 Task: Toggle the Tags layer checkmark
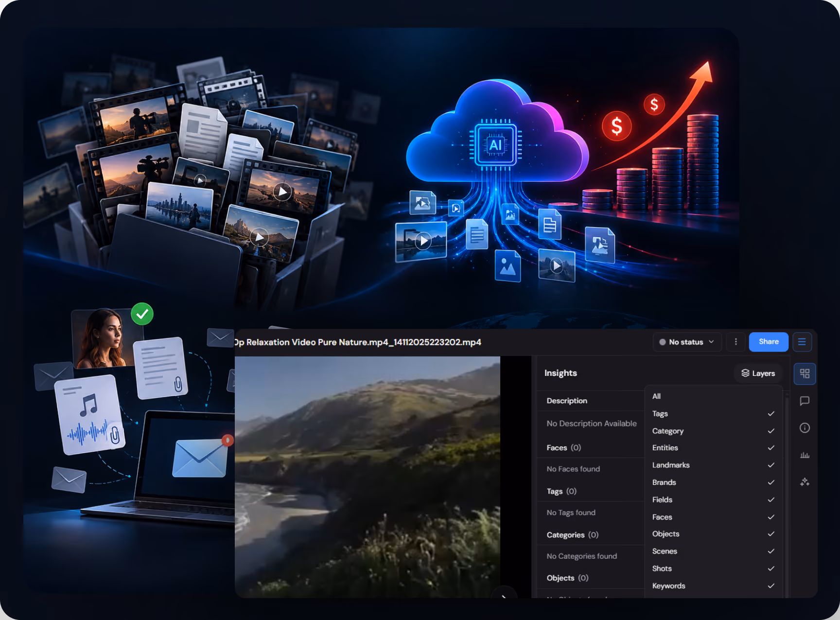point(771,413)
